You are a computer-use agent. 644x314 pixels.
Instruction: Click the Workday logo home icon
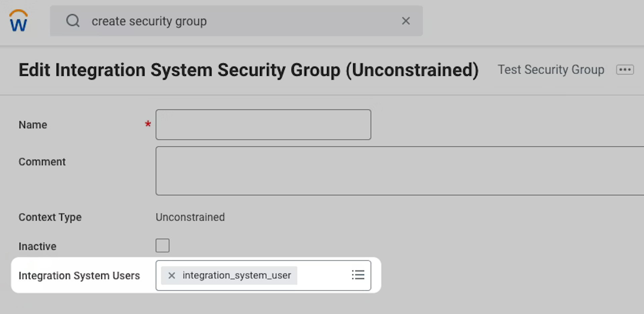click(x=18, y=21)
